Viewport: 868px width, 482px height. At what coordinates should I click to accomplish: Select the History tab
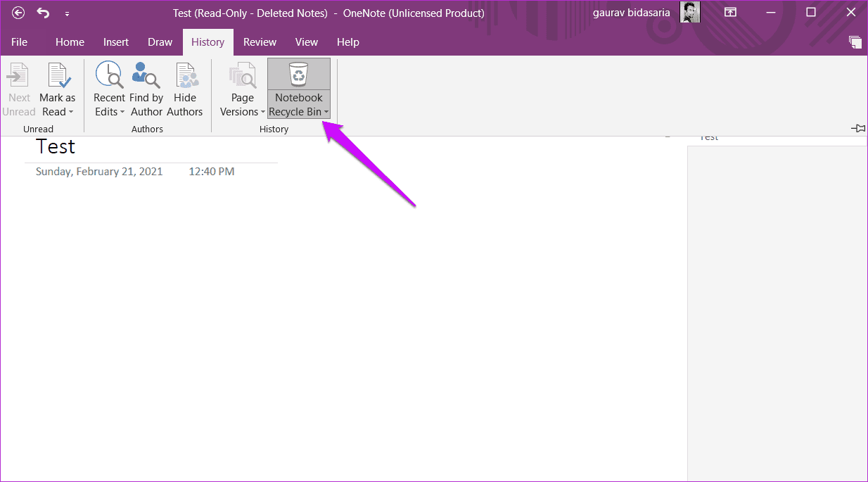(208, 42)
